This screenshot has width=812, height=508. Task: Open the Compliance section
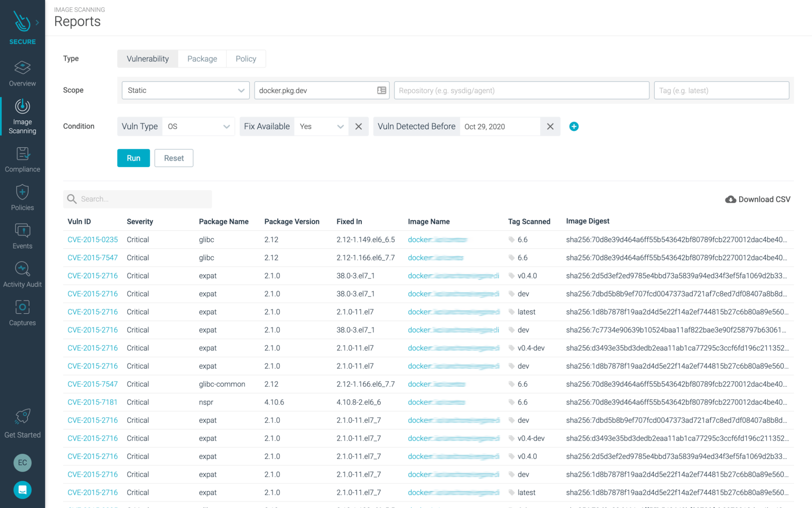point(22,160)
